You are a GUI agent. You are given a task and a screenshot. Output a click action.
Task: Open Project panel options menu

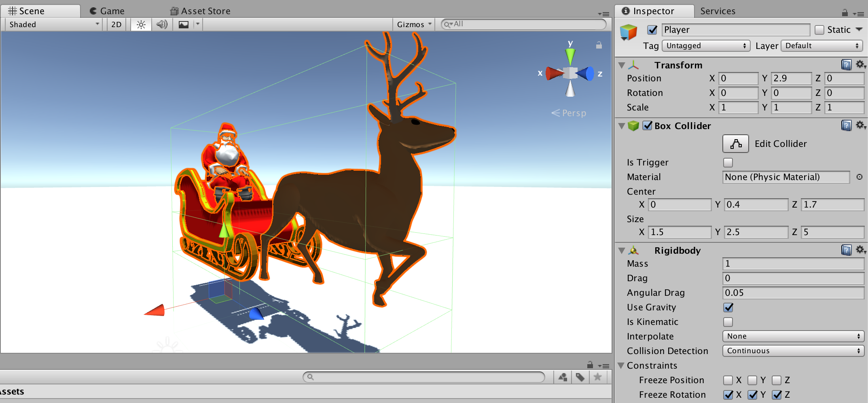tap(603, 366)
